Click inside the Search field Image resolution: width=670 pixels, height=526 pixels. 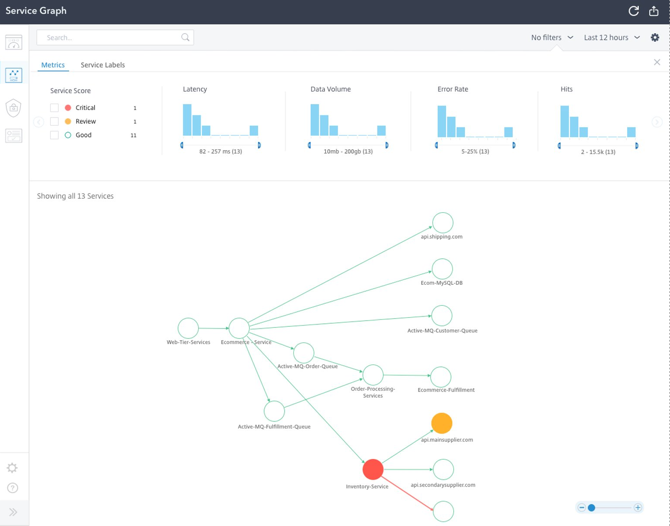pyautogui.click(x=115, y=38)
